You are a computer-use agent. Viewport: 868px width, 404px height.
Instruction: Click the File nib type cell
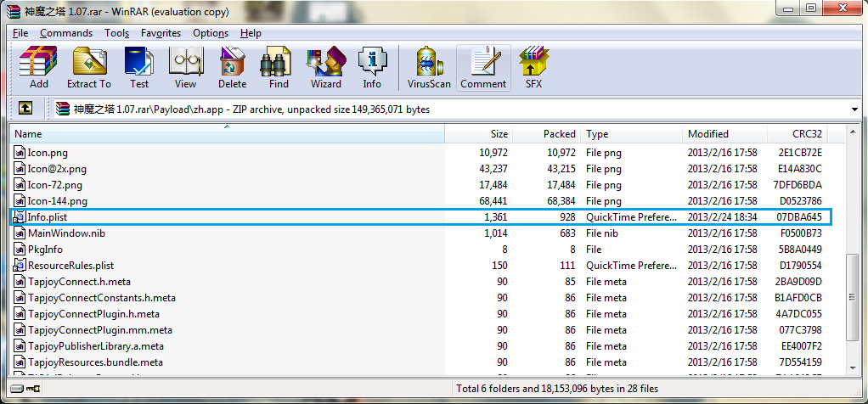[x=603, y=233]
